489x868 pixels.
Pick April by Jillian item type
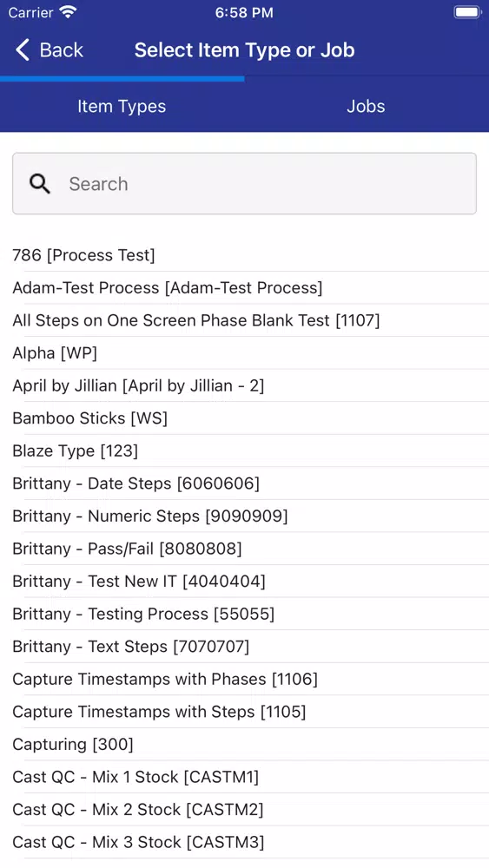[x=244, y=386]
